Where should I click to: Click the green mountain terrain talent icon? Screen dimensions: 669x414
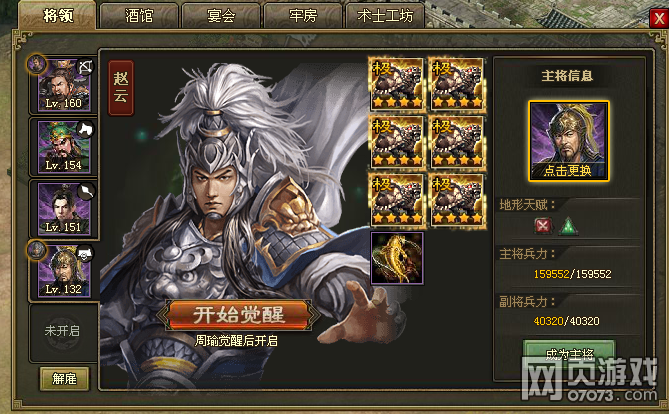[x=568, y=226]
